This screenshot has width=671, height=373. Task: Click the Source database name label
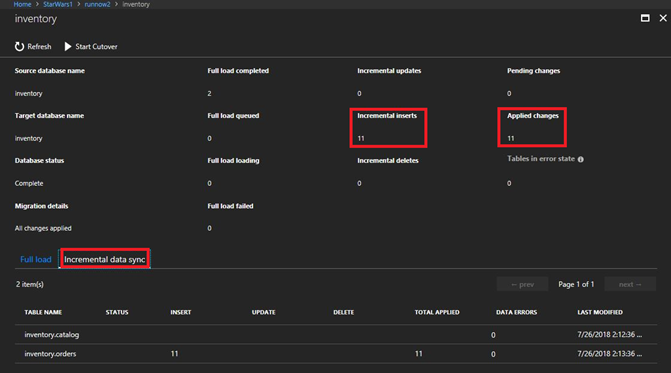click(x=50, y=71)
